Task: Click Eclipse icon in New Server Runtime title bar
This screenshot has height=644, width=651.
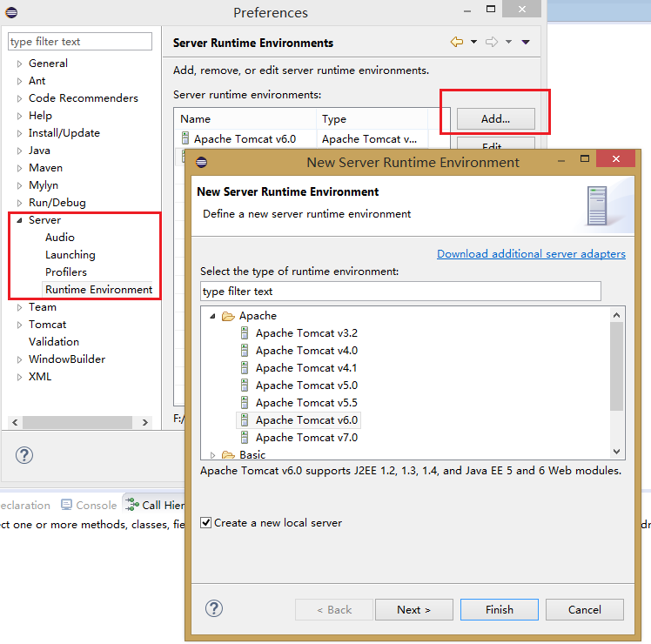Action: [201, 162]
